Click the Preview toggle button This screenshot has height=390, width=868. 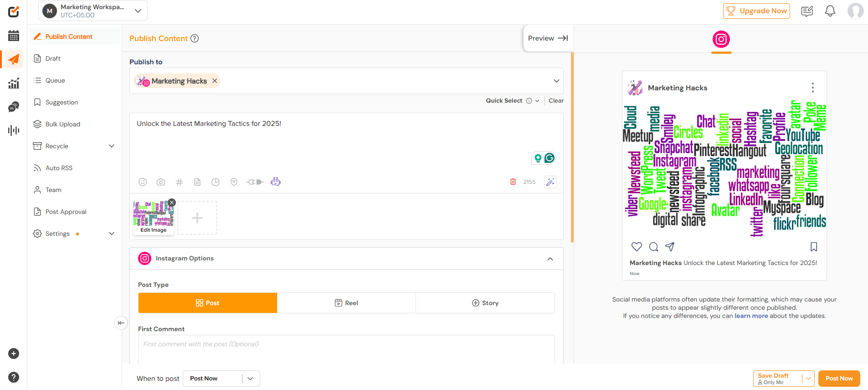pos(548,38)
